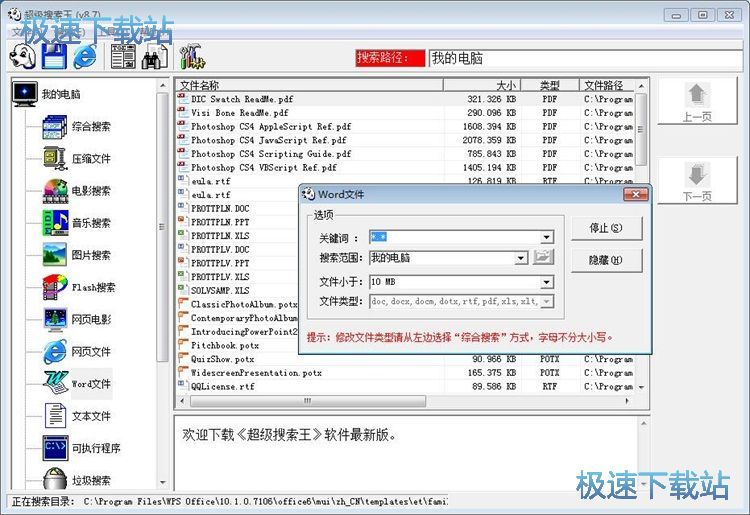750x515 pixels.
Task: Go to previous page with 上一页
Action: click(x=697, y=101)
